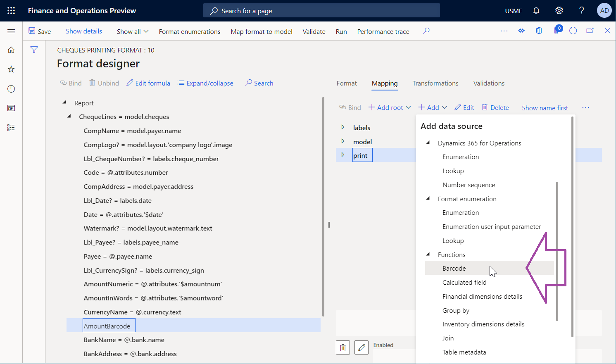Open Format enumerations
Image resolution: width=616 pixels, height=364 pixels.
pyautogui.click(x=190, y=31)
